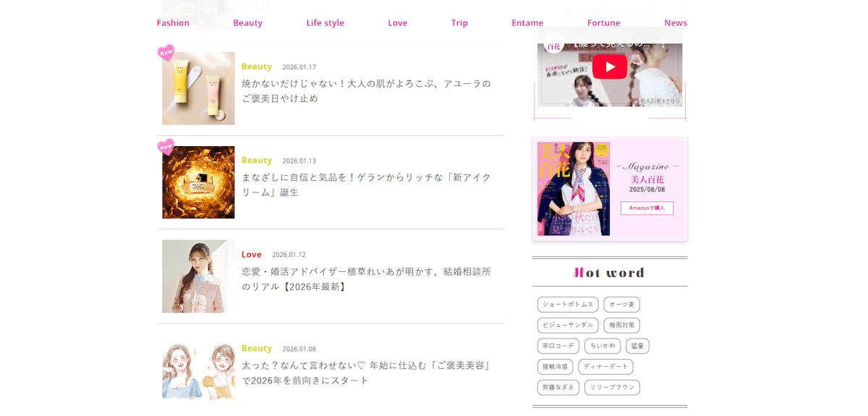Open the YouTube channel avatar icon

(554, 43)
